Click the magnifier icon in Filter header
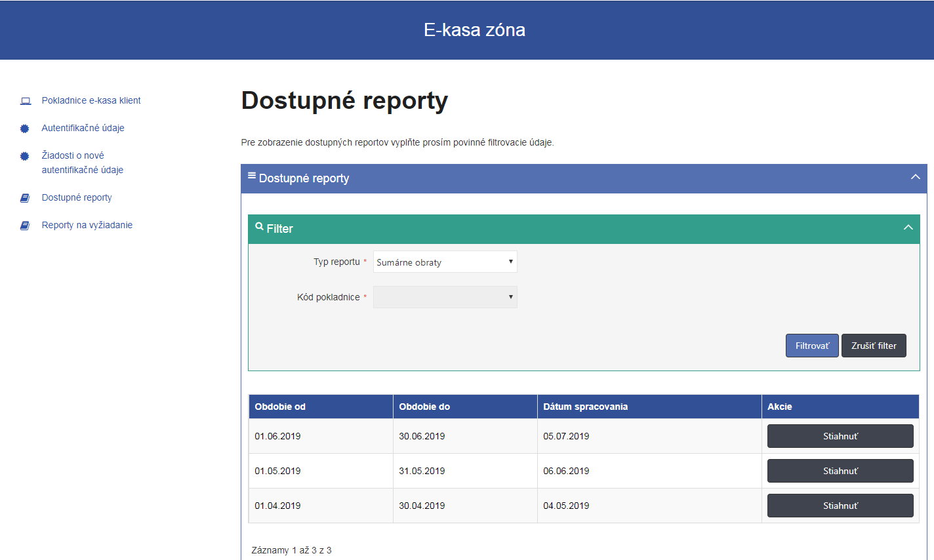934x560 pixels. click(260, 227)
